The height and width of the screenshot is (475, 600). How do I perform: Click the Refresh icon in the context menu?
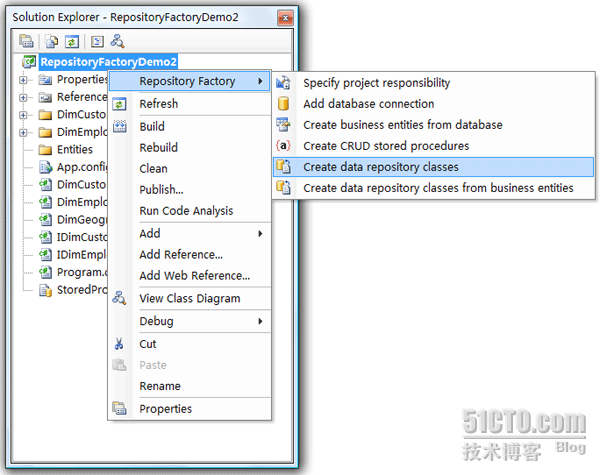pos(119,104)
